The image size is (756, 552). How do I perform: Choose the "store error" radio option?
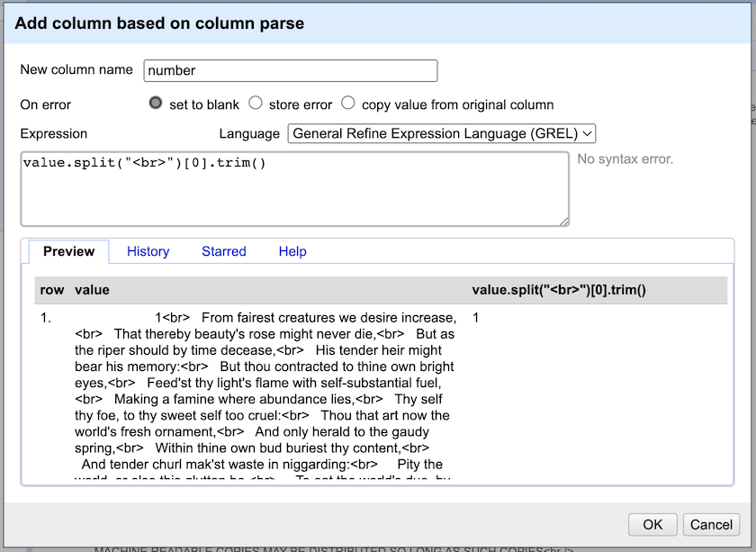pyautogui.click(x=256, y=104)
